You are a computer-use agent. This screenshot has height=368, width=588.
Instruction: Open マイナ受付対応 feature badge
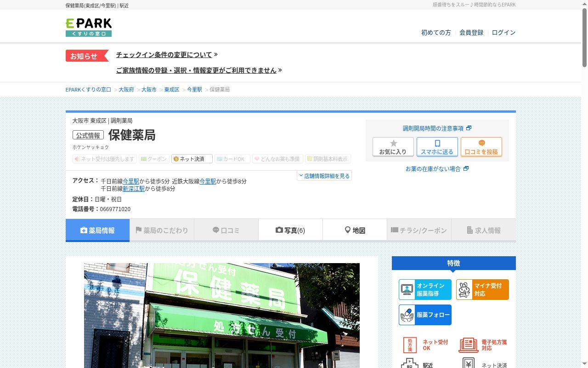click(482, 290)
